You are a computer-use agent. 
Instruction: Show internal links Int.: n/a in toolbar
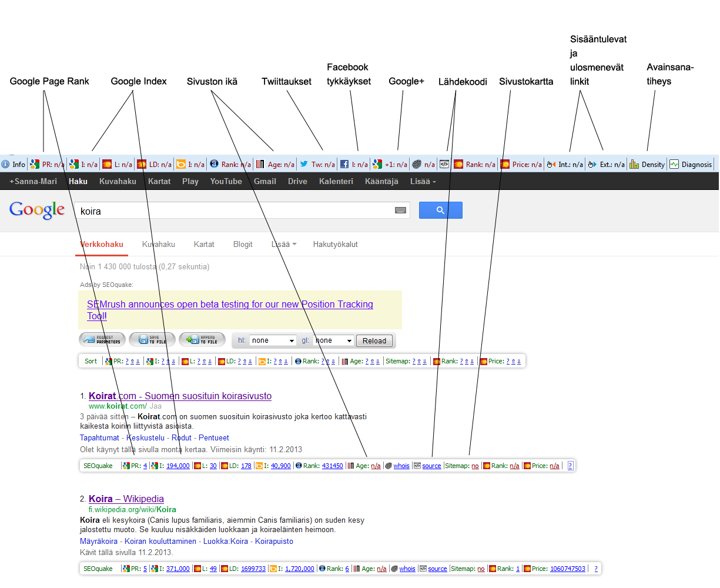pyautogui.click(x=565, y=165)
